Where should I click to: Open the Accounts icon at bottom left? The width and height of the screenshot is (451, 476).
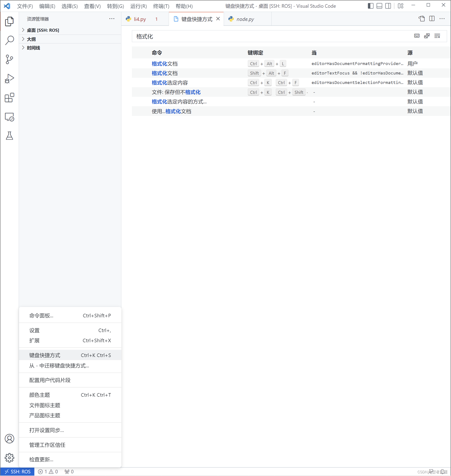(x=10, y=439)
